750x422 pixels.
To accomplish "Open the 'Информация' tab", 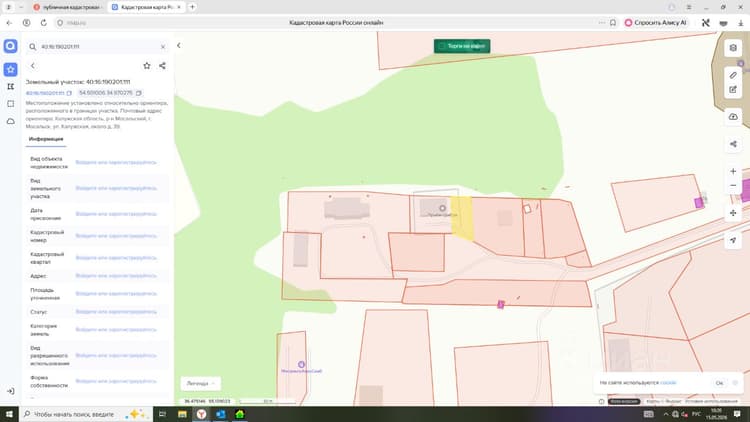I will click(46, 139).
